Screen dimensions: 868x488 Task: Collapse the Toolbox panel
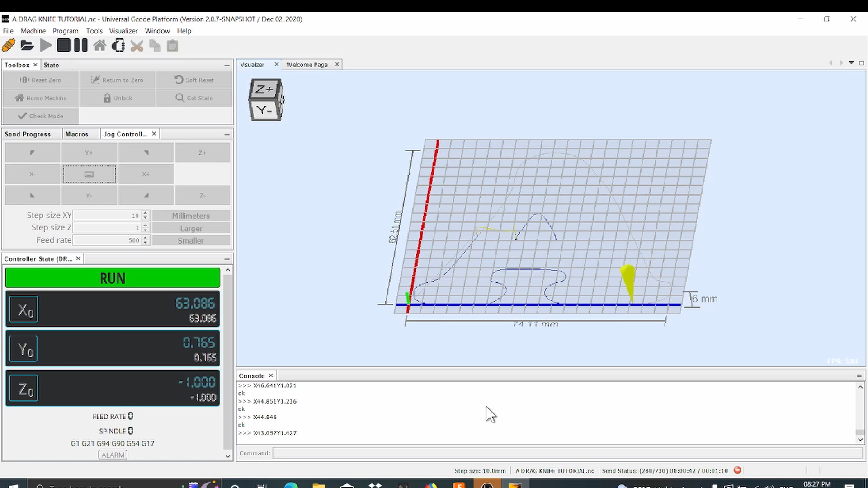click(x=227, y=65)
